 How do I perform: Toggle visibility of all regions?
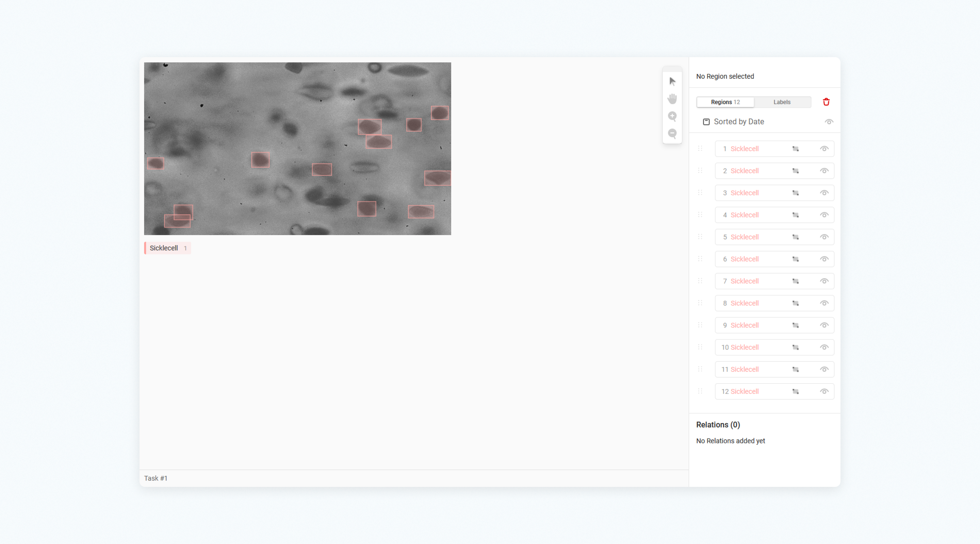[x=829, y=122]
